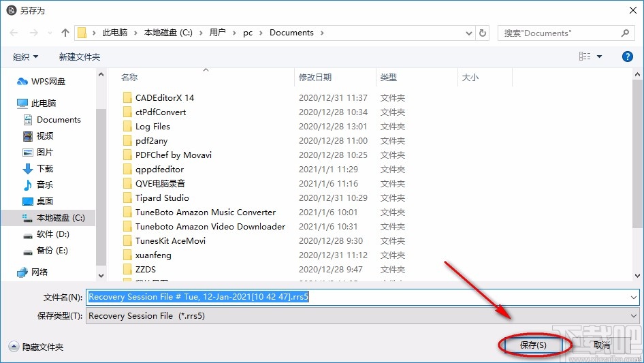
Task: Select the ctPdfConvert folder icon
Action: point(127,112)
